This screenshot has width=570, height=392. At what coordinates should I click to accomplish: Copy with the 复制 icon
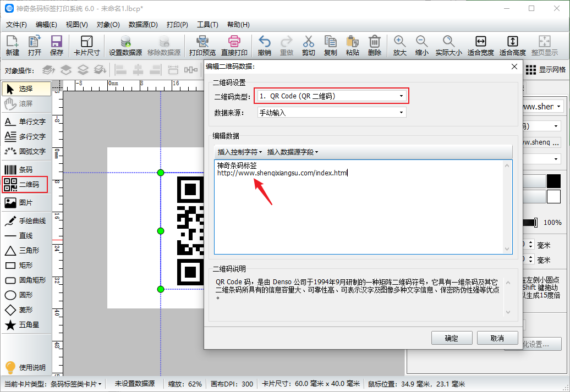click(331, 46)
